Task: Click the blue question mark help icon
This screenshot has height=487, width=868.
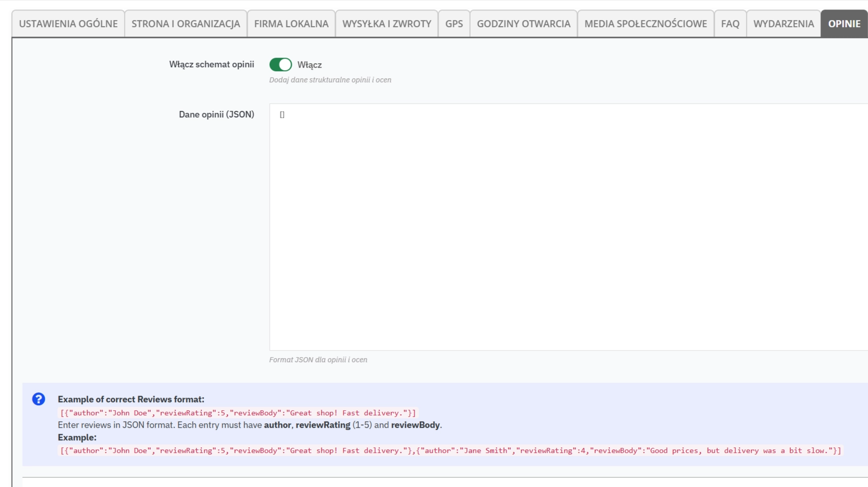Action: (39, 399)
